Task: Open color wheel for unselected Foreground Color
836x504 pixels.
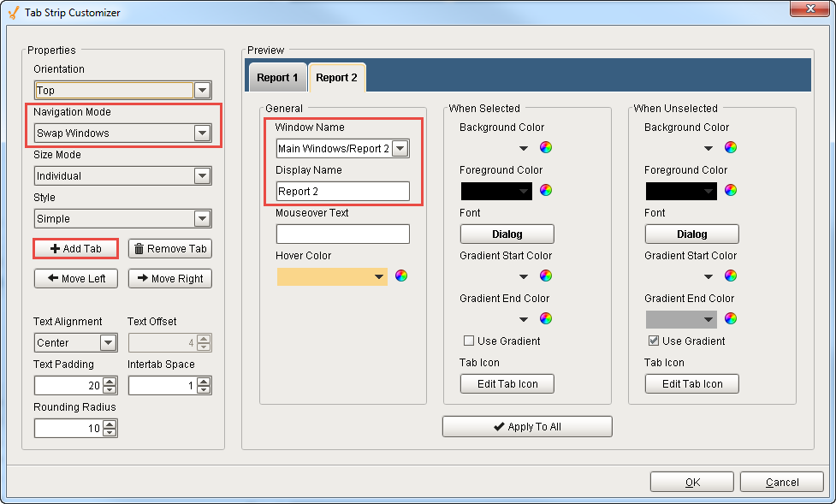Action: point(731,190)
